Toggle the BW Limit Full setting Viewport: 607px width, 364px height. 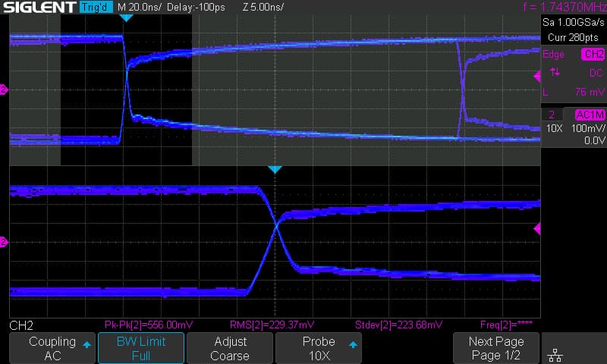point(140,348)
